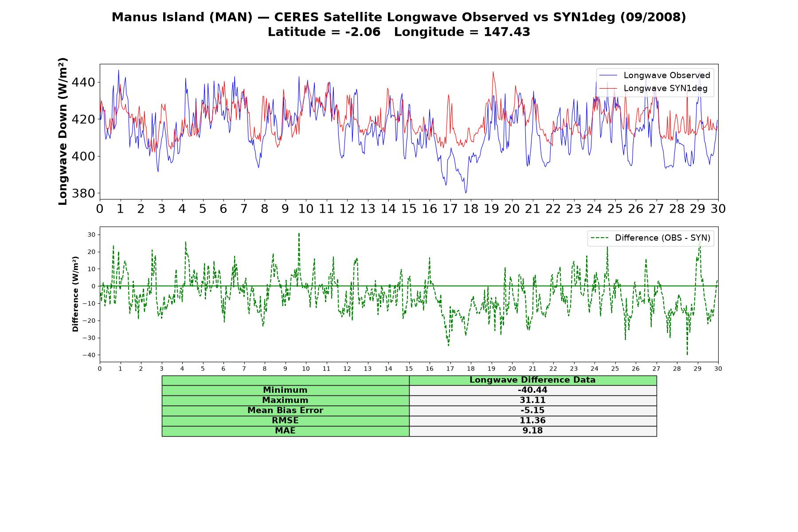Click the Latitude and Longitude subtitle text
Viewport: 798px width, 532px height.
coord(399,32)
